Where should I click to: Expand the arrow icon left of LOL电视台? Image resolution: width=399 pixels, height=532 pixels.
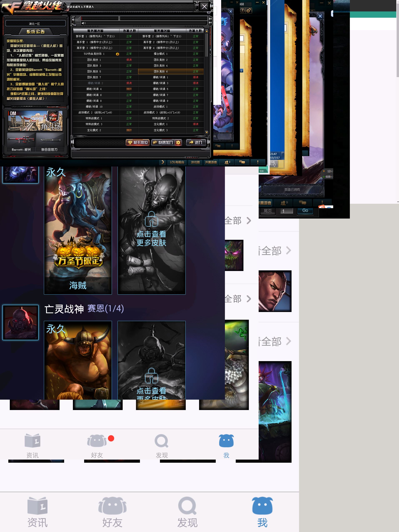(162, 162)
